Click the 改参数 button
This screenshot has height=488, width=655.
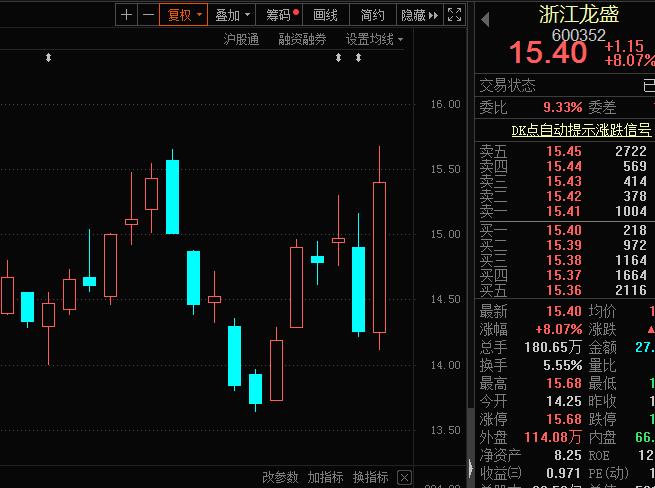tap(280, 477)
